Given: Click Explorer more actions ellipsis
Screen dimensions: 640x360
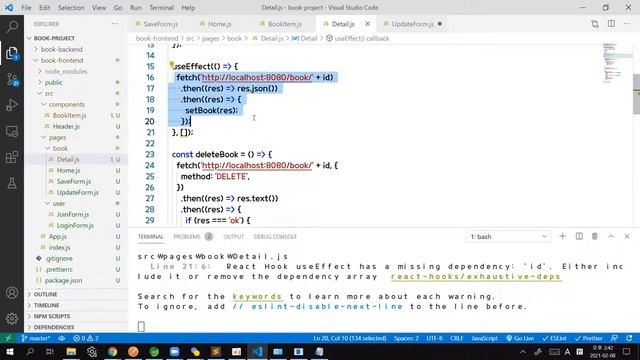Looking at the screenshot, I should click(x=115, y=24).
